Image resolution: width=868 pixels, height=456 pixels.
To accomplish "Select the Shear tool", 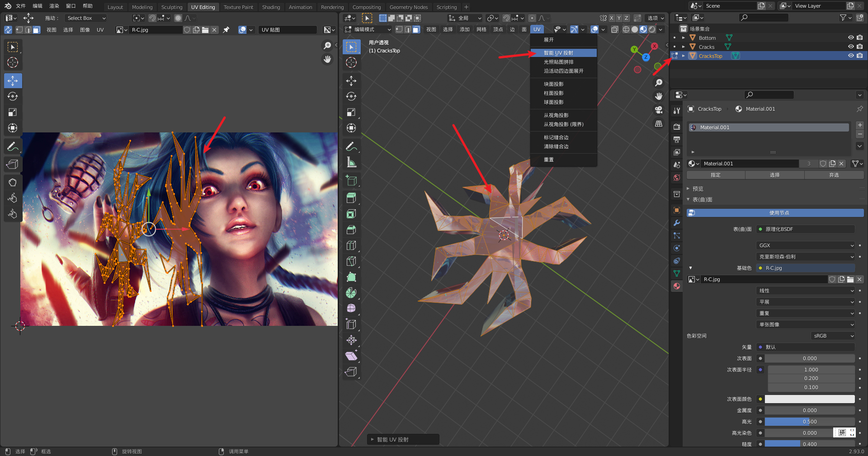I will pos(351,356).
